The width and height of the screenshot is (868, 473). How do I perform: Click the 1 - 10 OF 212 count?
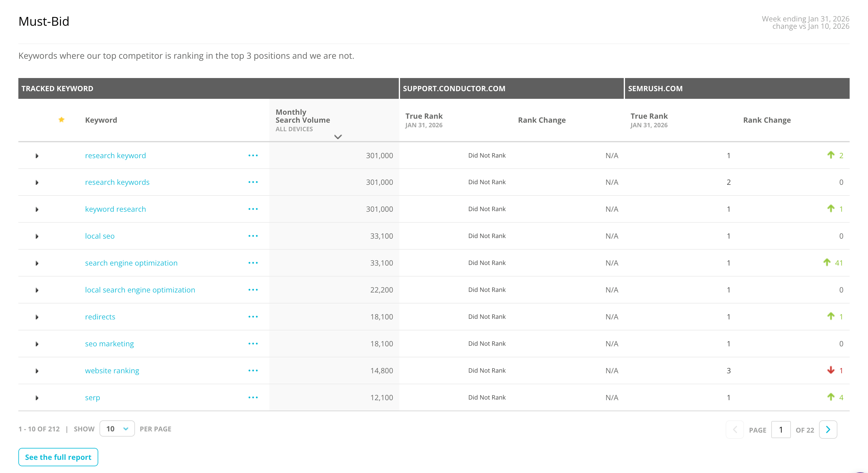click(x=39, y=429)
